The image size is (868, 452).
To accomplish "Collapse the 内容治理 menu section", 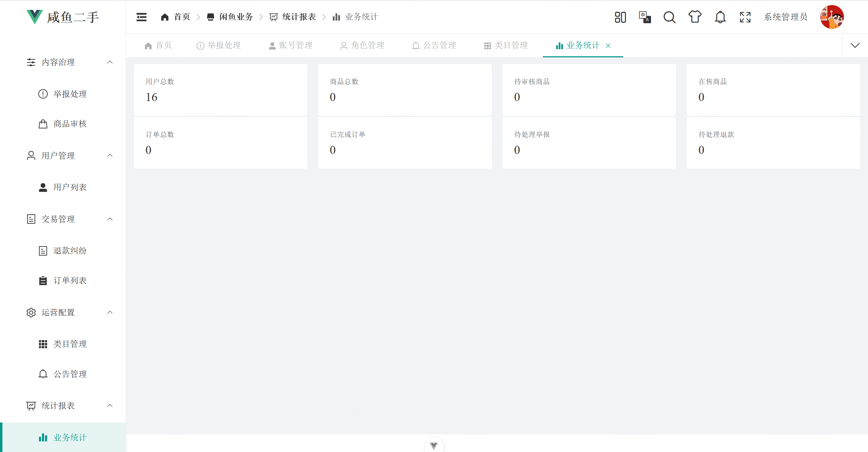I will (x=110, y=62).
